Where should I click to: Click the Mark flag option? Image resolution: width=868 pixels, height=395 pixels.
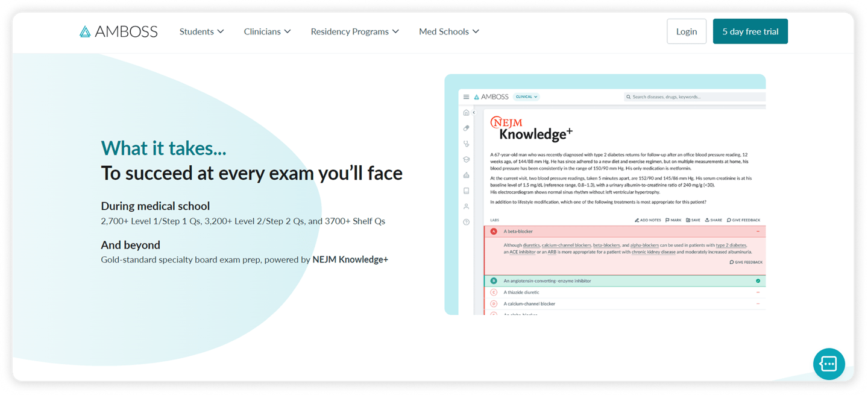(x=673, y=220)
